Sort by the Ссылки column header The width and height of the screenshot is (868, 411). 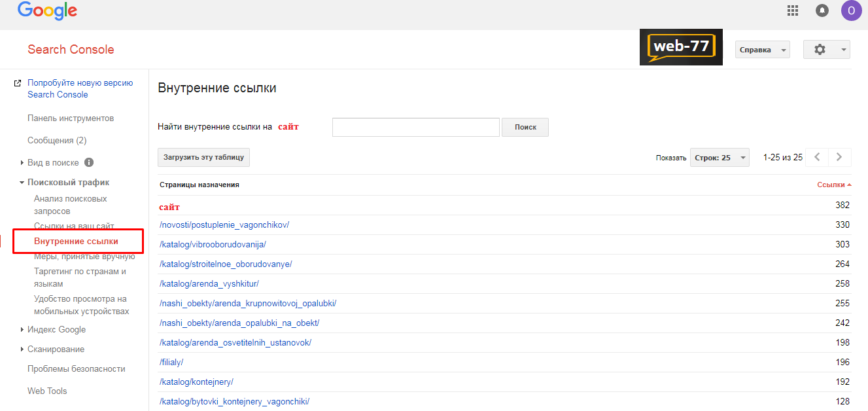point(834,185)
